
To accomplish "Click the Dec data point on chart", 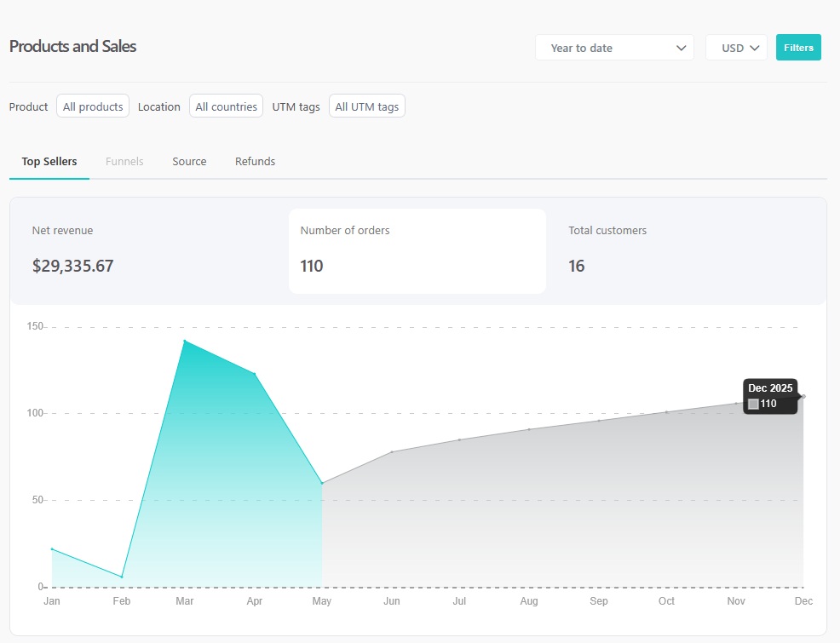I will click(803, 396).
